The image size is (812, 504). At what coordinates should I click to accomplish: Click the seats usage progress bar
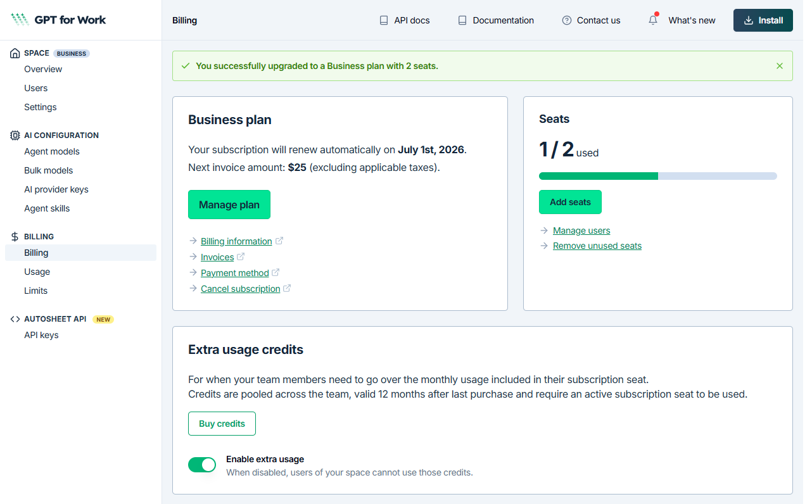coord(658,176)
